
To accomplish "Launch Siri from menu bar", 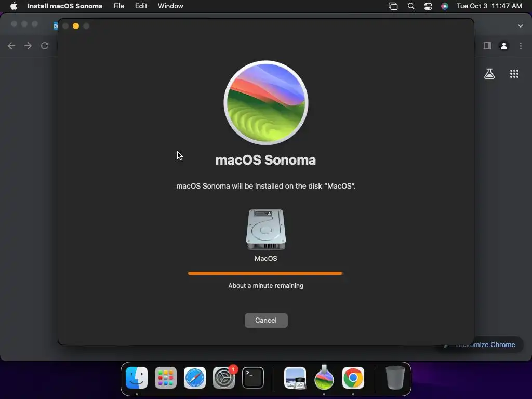I will click(x=445, y=6).
